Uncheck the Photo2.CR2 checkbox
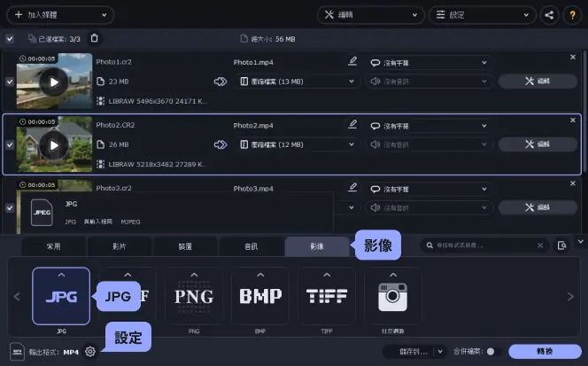Image resolution: width=588 pixels, height=366 pixels. coord(10,144)
